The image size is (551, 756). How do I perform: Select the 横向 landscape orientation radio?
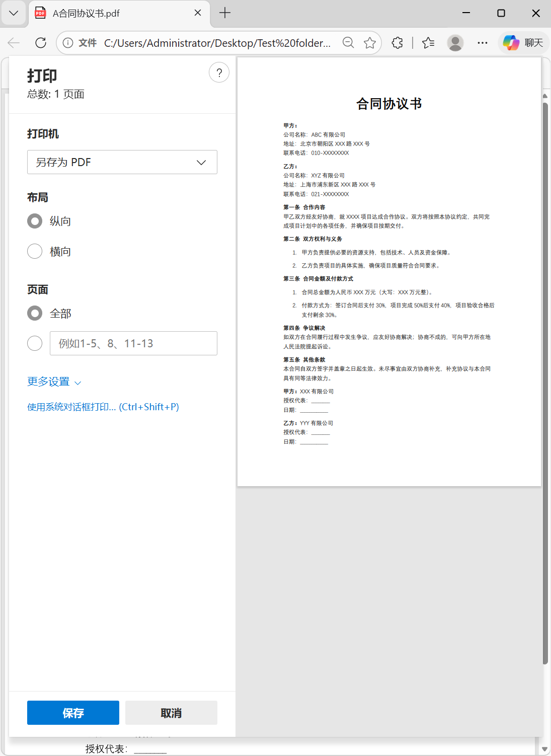[34, 251]
